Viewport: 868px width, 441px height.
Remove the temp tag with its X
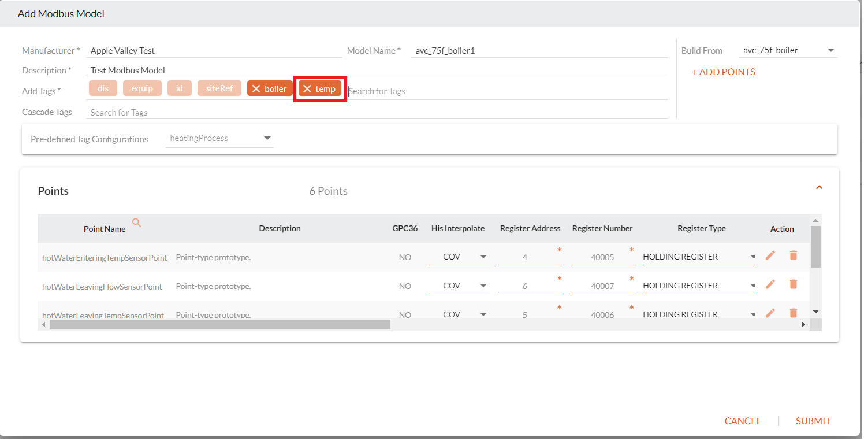click(307, 89)
